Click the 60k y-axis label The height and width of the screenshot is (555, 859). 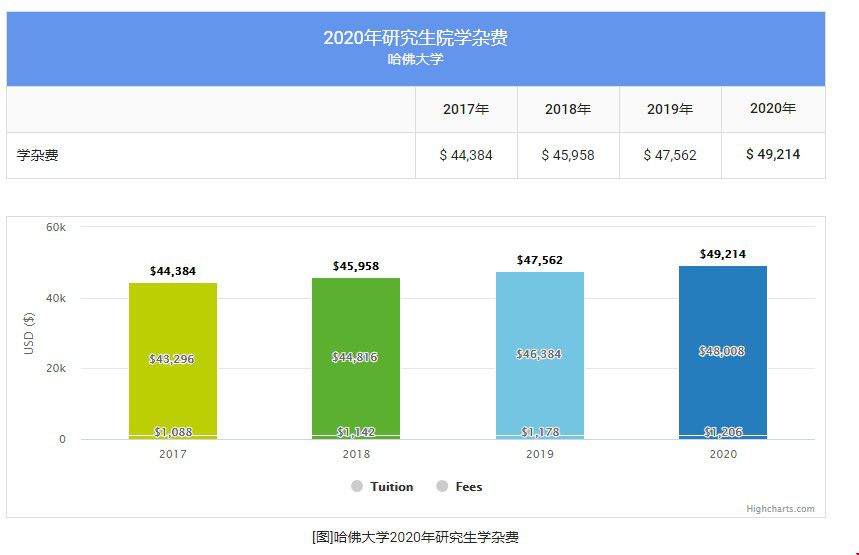56,227
